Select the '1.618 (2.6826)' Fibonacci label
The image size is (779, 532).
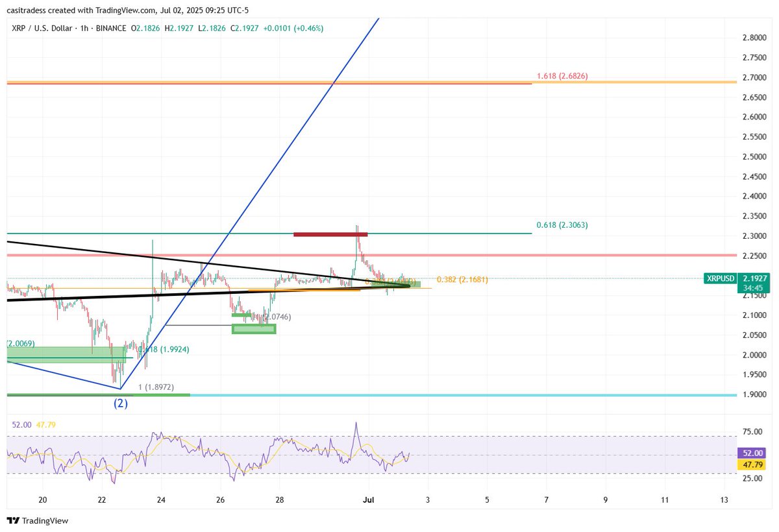click(562, 77)
